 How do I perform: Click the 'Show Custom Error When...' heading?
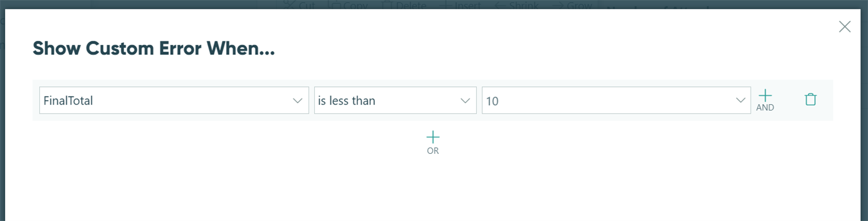(x=153, y=49)
